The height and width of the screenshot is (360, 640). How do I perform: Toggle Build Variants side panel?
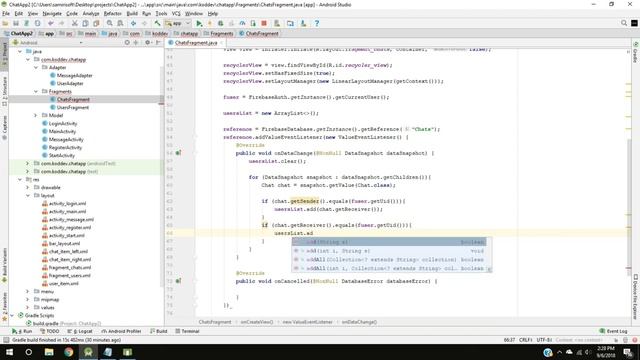tap(4, 265)
